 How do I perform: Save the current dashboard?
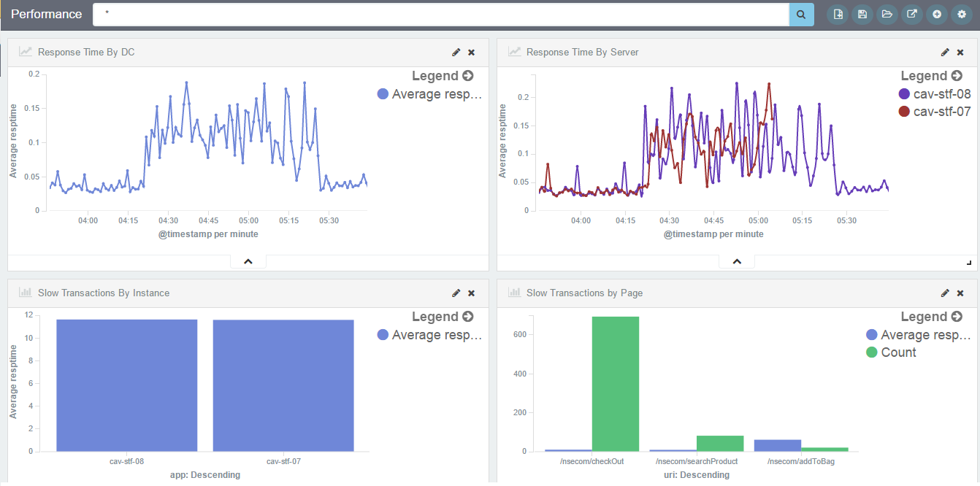pyautogui.click(x=862, y=15)
